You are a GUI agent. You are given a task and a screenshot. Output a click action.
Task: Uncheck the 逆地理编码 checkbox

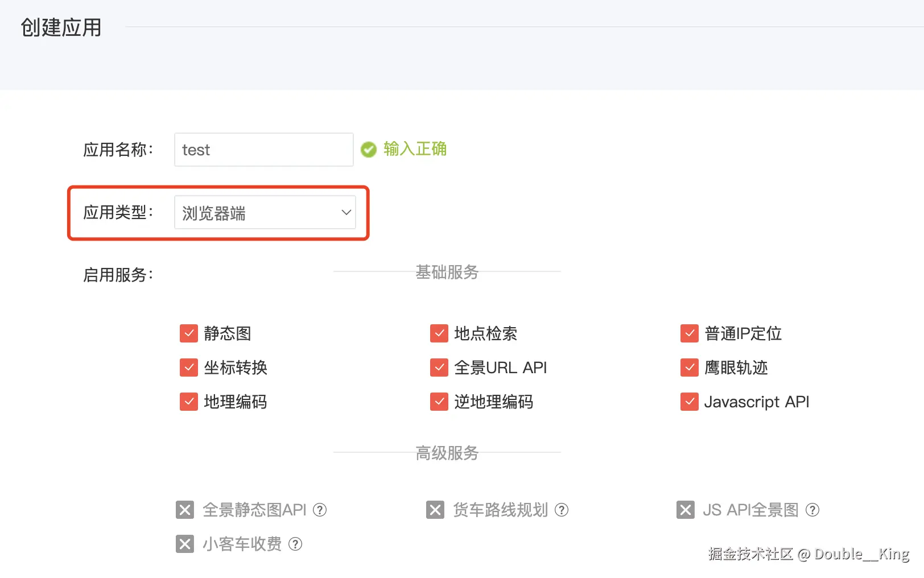click(439, 402)
